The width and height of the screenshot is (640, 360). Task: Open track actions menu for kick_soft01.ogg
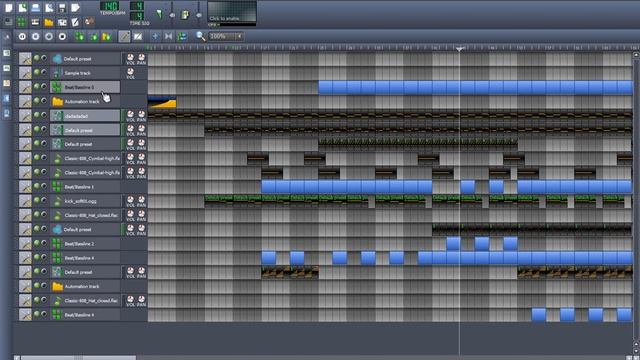point(25,201)
